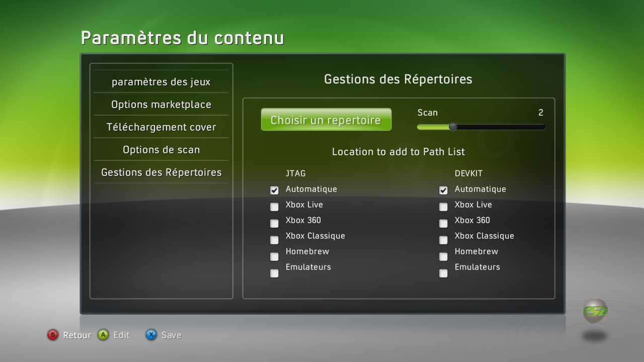Open Options marketplace menu item
Image resolution: width=644 pixels, height=362 pixels.
pyautogui.click(x=161, y=104)
